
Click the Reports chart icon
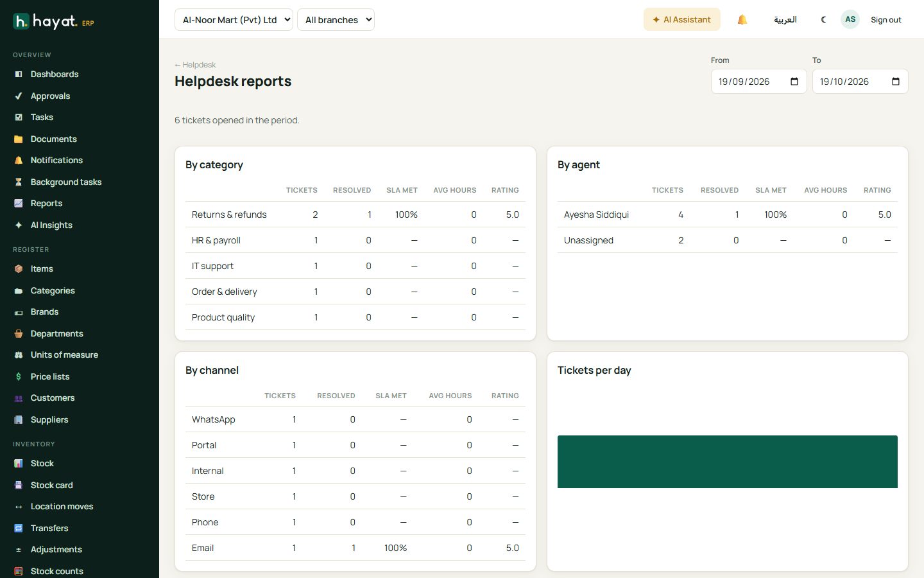point(19,204)
